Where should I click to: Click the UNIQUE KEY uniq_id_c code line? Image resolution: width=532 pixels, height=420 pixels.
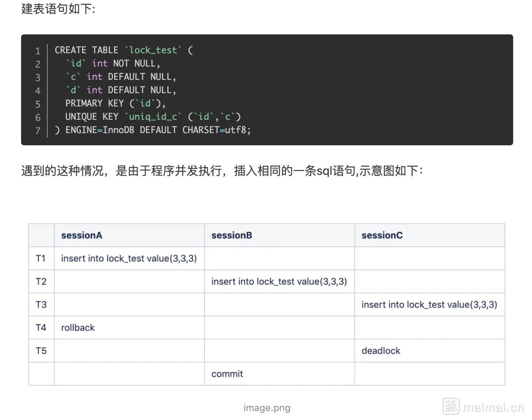point(153,117)
